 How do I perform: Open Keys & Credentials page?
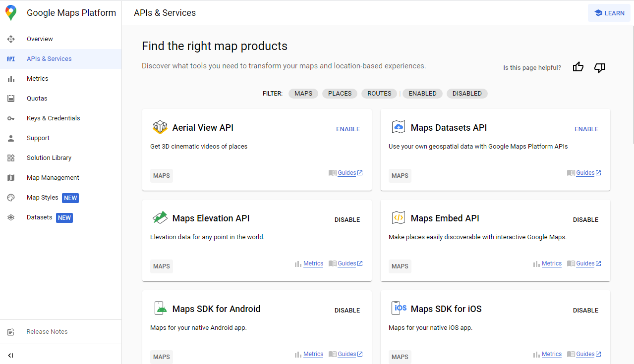[x=60, y=118]
